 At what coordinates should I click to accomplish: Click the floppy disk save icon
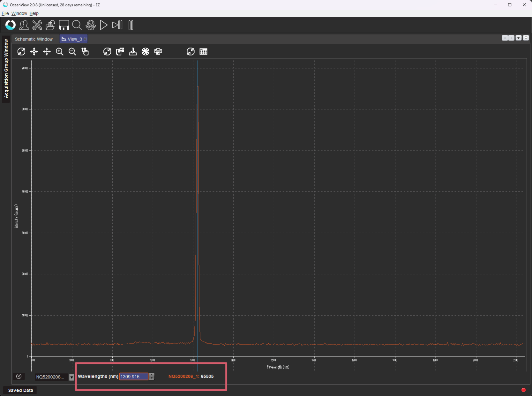[x=64, y=25]
